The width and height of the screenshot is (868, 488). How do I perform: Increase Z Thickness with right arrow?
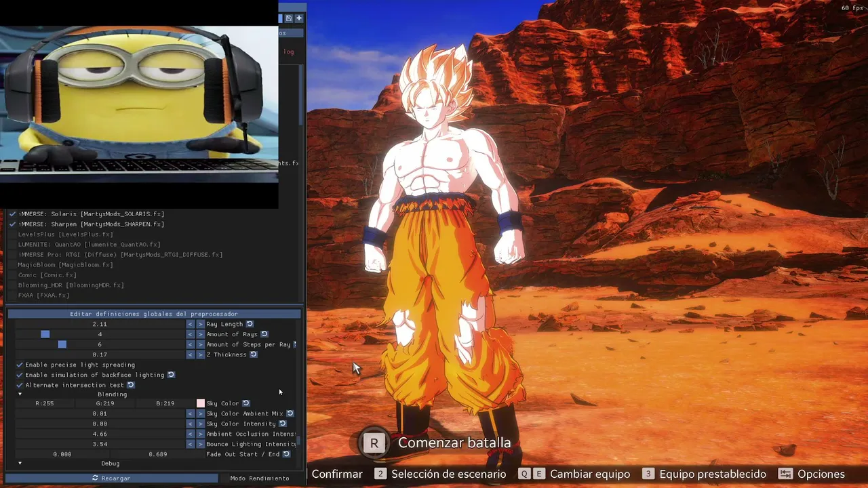200,354
